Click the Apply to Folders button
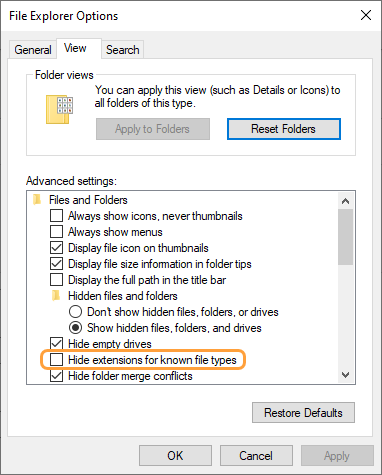 (x=153, y=129)
